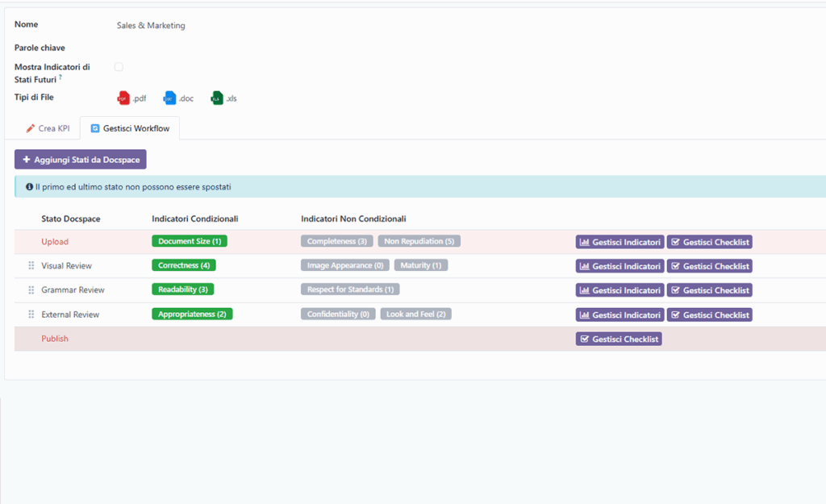
Task: Switch to the Crea KPI tab
Action: pos(48,128)
